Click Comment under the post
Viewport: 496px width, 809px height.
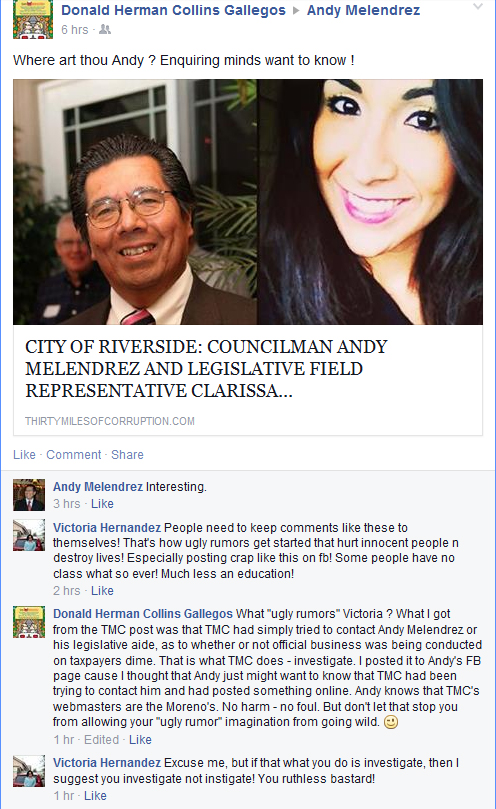tap(74, 455)
